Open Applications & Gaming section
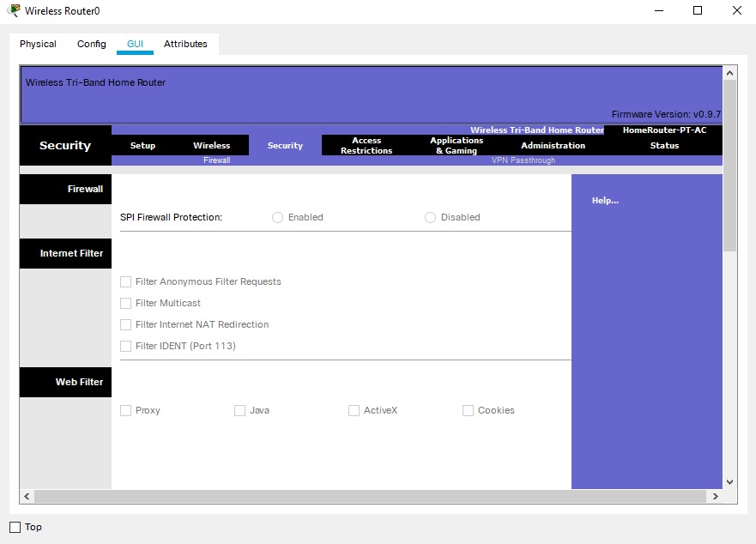This screenshot has width=756, height=544. pyautogui.click(x=457, y=146)
